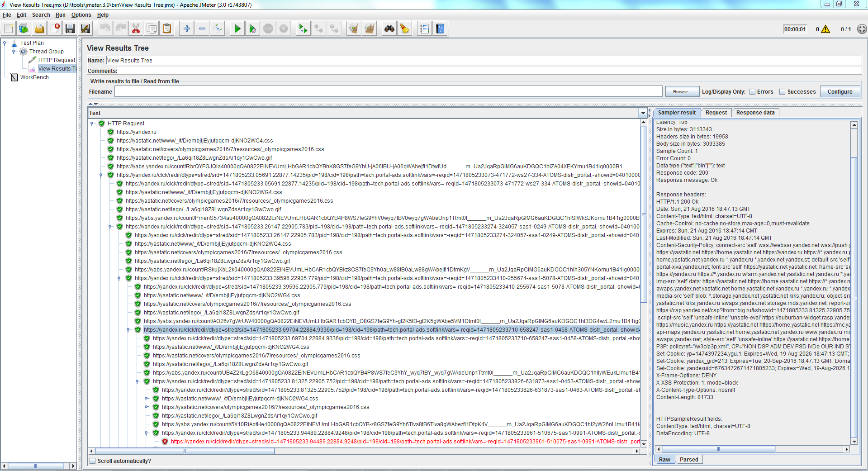Open the Text renderer dropdown
The height and width of the screenshot is (471, 868).
coord(643,113)
